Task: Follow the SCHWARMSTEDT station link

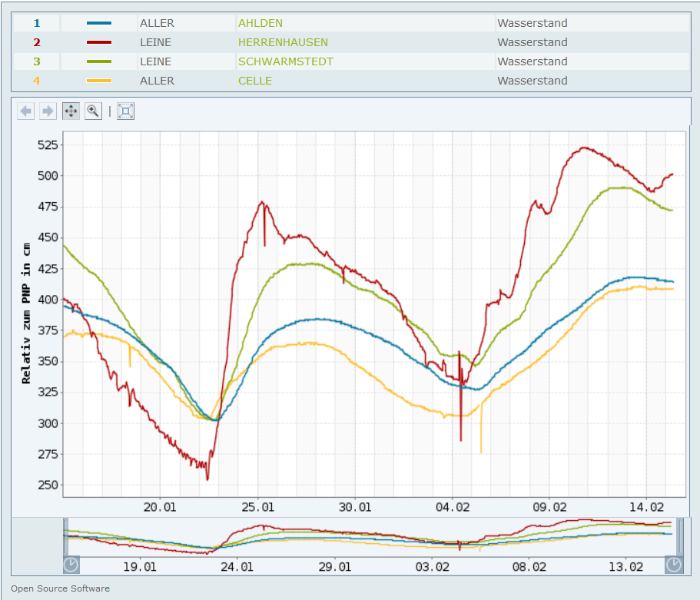Action: (x=285, y=61)
